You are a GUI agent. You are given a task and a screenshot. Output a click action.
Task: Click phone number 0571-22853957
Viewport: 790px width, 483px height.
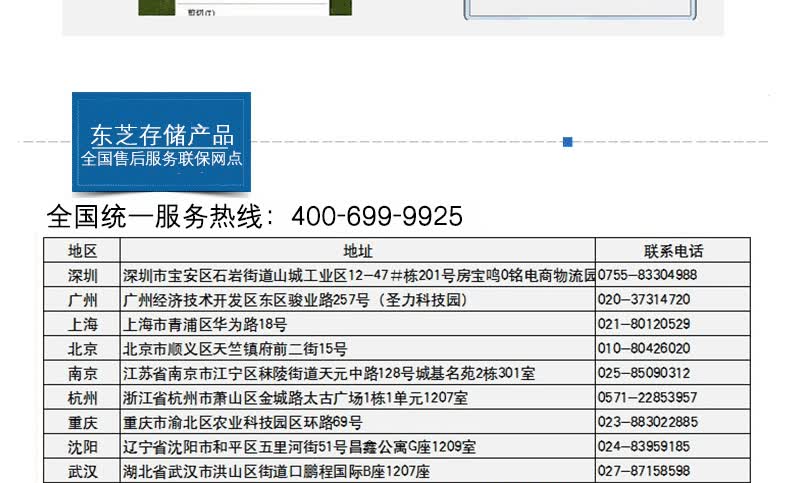647,397
